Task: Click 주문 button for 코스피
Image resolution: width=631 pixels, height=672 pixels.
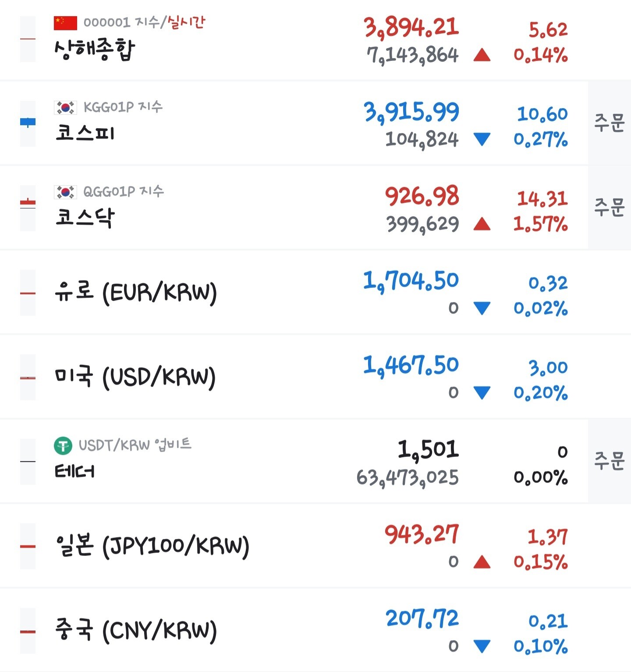Action: (x=610, y=123)
